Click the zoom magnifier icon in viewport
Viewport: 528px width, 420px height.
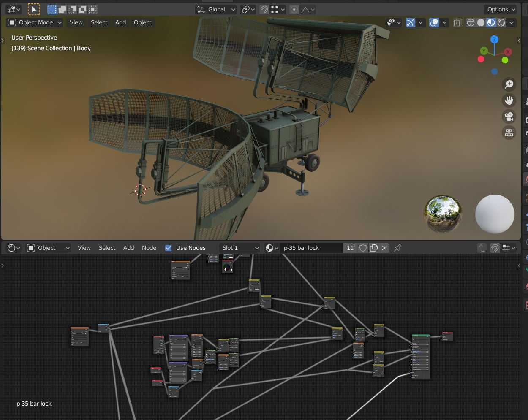509,84
